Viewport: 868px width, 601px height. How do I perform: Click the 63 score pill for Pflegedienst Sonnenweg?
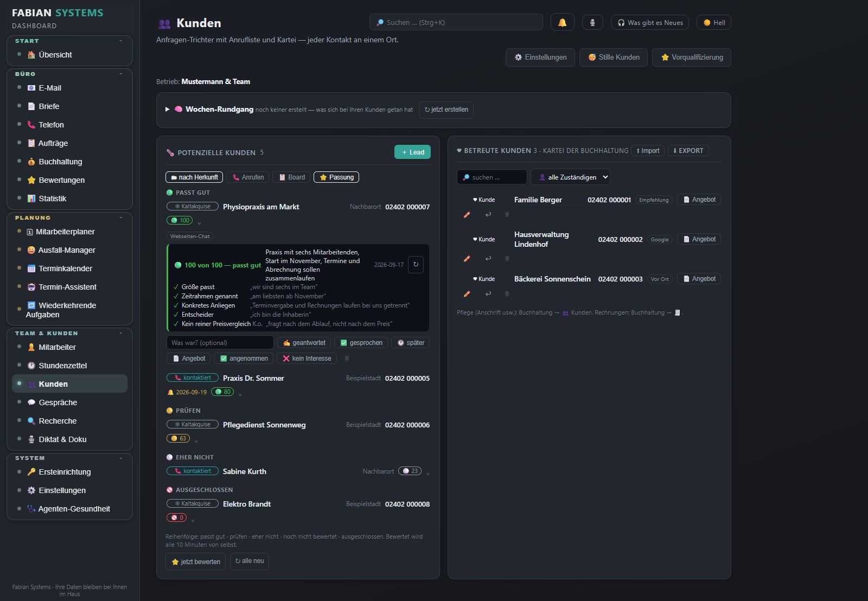point(178,438)
